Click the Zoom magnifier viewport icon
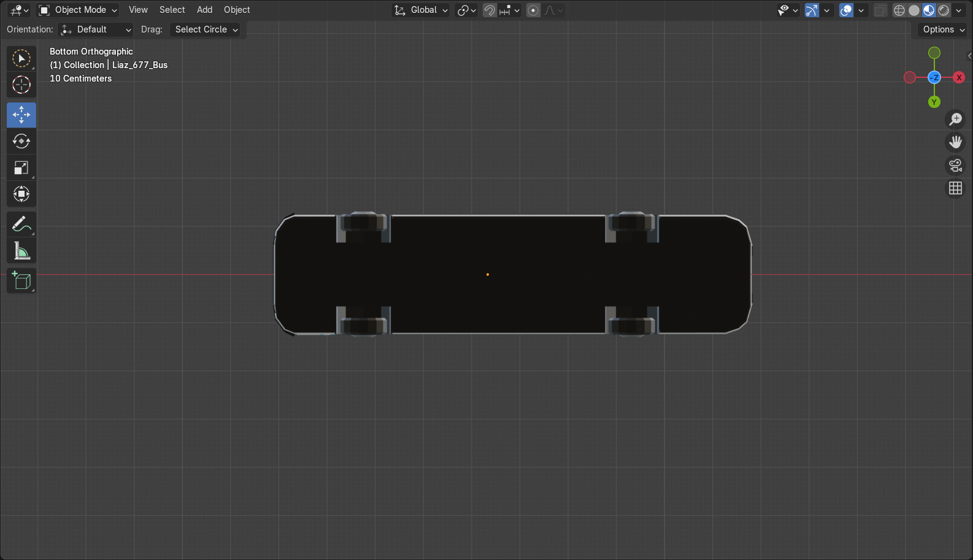973x560 pixels. (955, 119)
